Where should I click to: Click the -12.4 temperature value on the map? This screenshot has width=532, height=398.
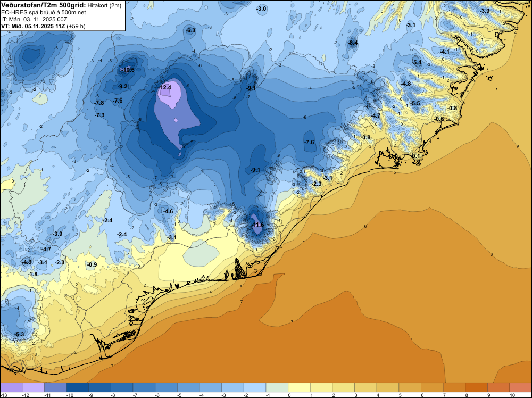[165, 87]
